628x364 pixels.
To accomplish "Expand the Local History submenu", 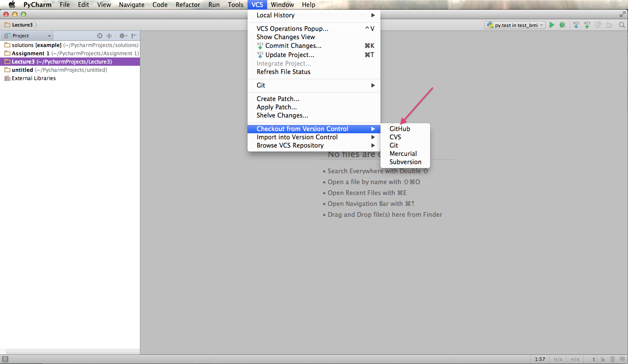I will tap(314, 15).
